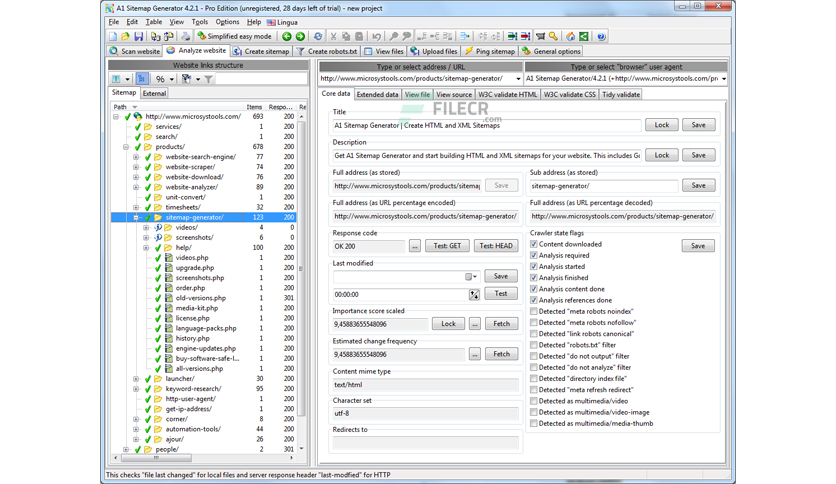The height and width of the screenshot is (484, 836).
Task: Open the address / URL dropdown
Action: click(x=518, y=79)
